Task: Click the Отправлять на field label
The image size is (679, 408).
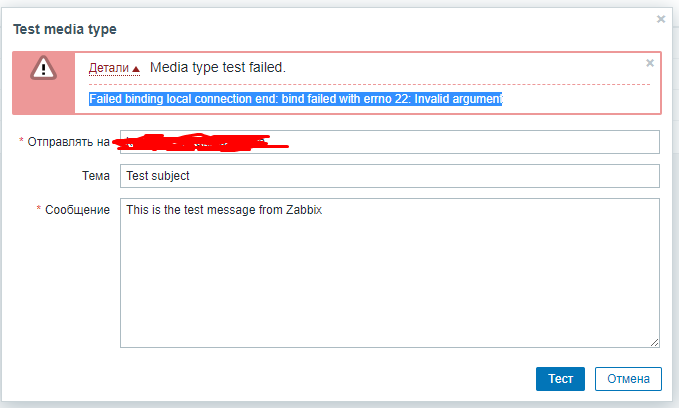Action: pyautogui.click(x=68, y=142)
